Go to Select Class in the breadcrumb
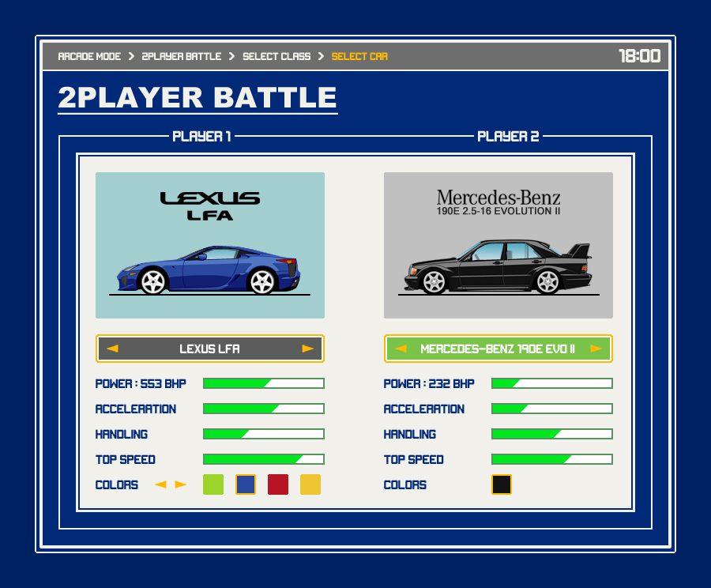This screenshot has height=588, width=711. 276,56
